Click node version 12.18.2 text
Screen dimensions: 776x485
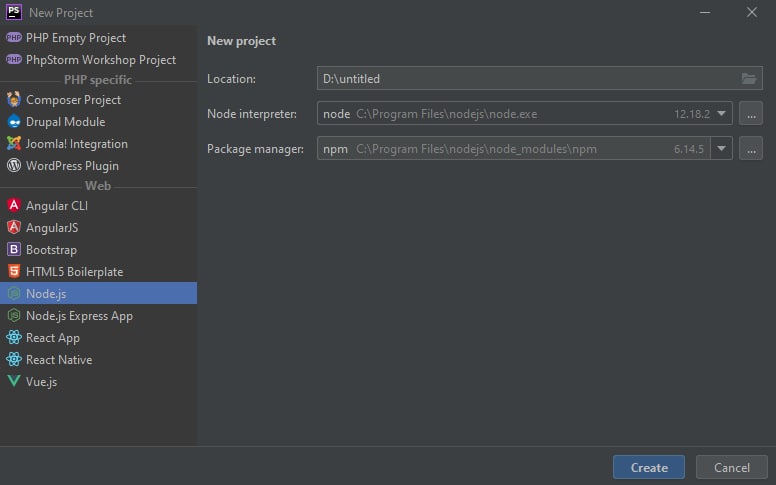click(692, 114)
